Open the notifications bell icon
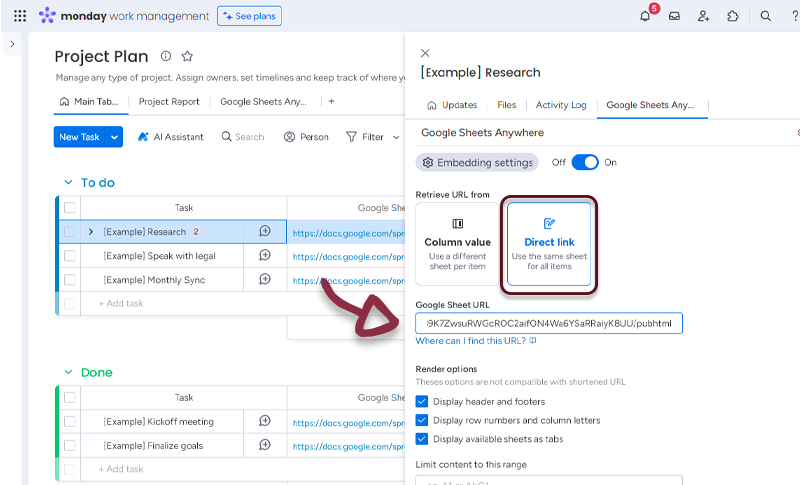Image resolution: width=800 pixels, height=485 pixels. click(x=645, y=16)
